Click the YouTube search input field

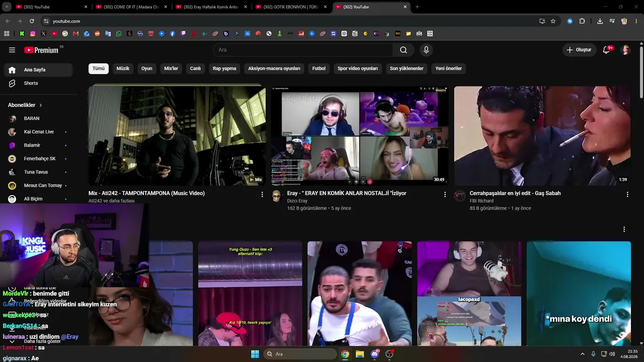(303, 50)
